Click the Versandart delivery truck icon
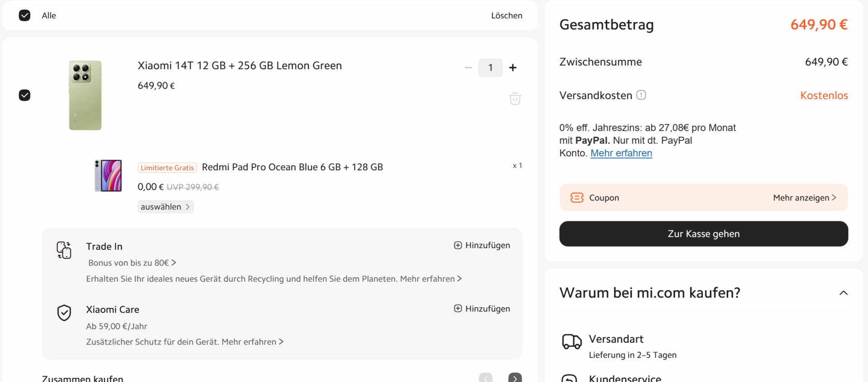 click(571, 342)
